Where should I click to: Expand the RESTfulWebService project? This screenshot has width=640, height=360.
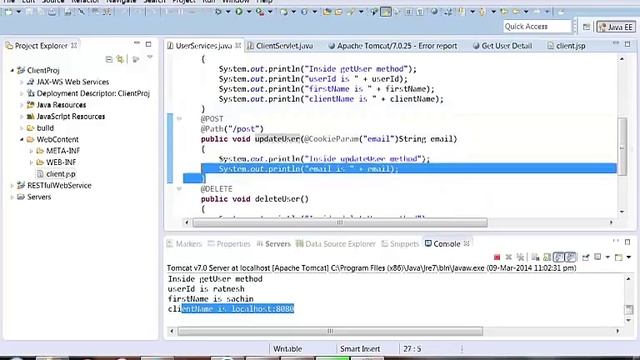(x=12, y=185)
